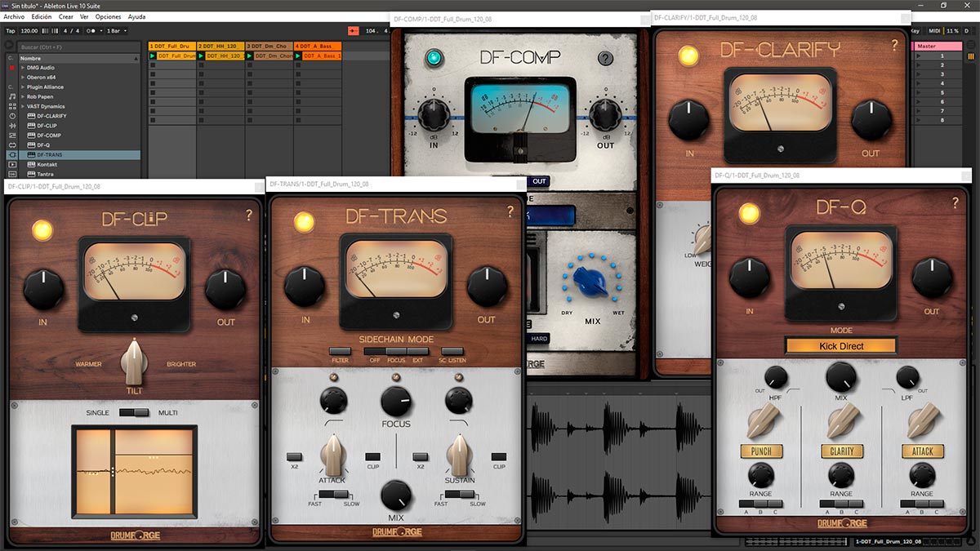
Task: Select the Sounds category note icon
Action: coord(12,96)
